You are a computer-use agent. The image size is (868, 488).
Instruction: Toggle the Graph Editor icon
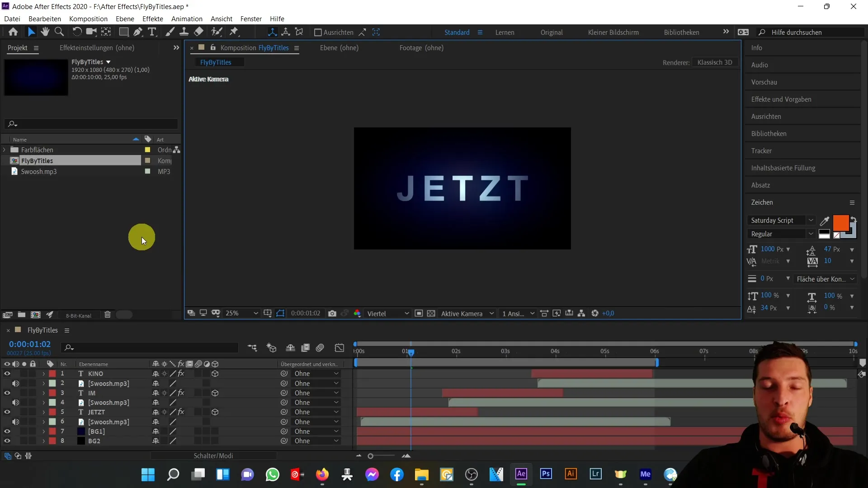(x=340, y=347)
